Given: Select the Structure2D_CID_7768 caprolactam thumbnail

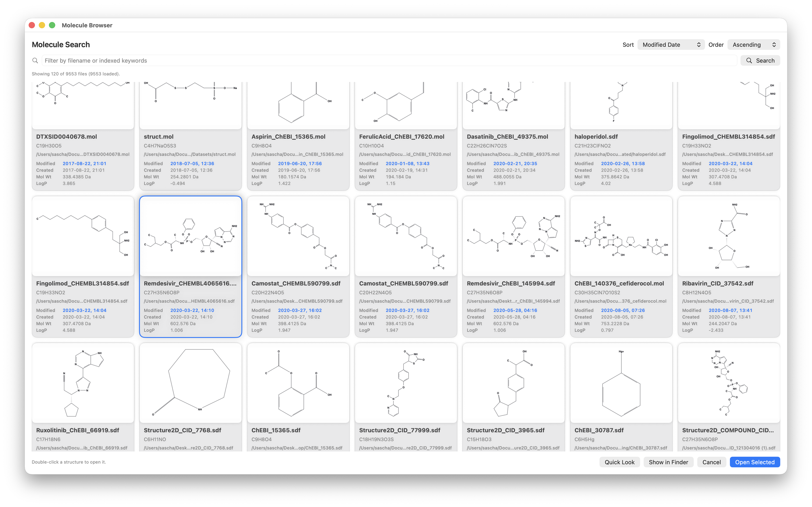Looking at the screenshot, I should click(190, 383).
